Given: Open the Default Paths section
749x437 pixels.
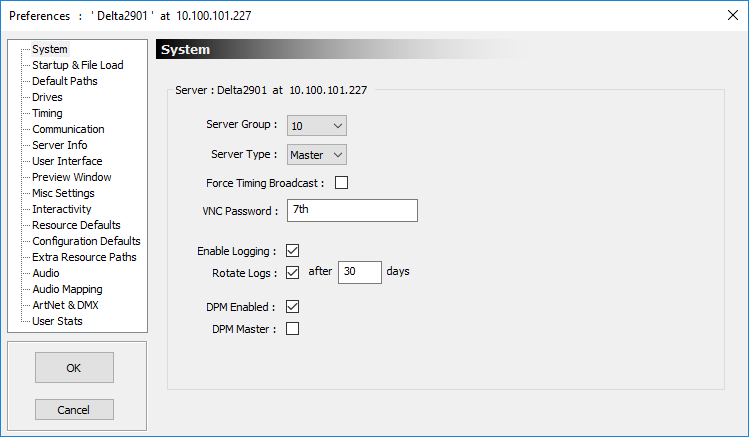Looking at the screenshot, I should 65,81.
